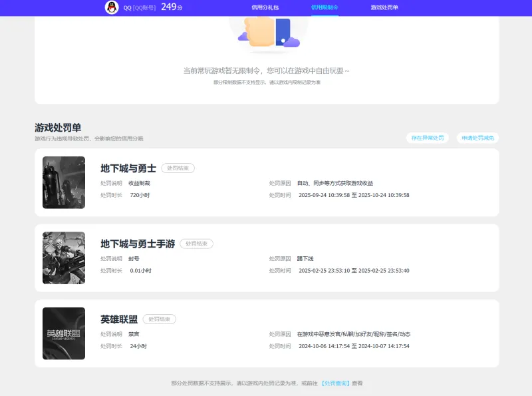Click the 存在异常处罚 button

tap(426, 137)
